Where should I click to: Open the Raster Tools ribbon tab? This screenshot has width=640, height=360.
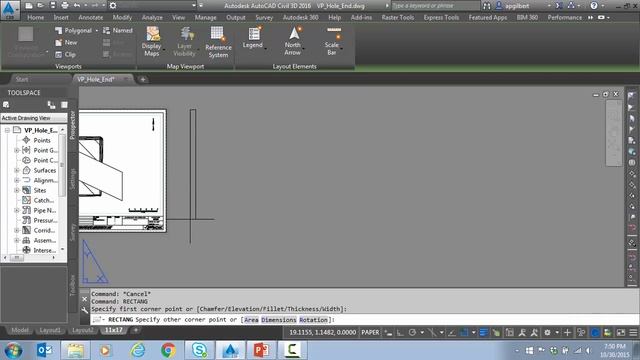coord(398,18)
